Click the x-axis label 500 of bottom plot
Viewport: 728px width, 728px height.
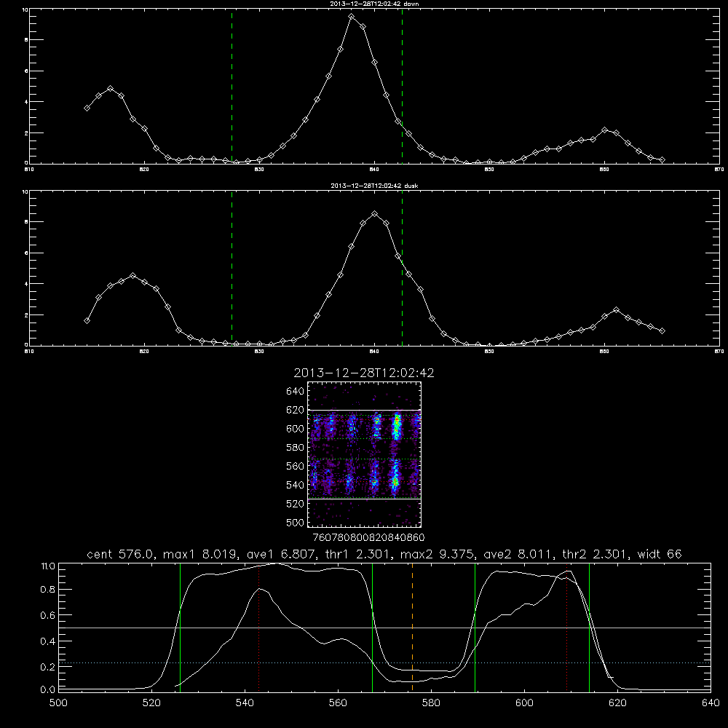58,703
